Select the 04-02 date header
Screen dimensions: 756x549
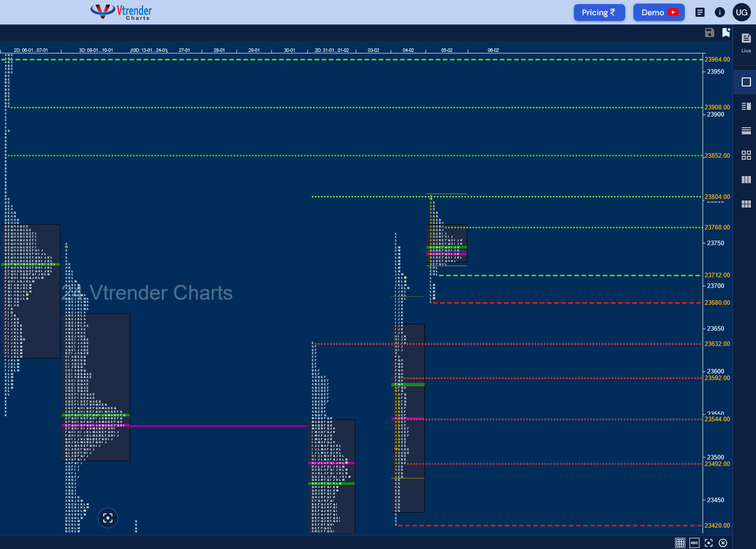coord(408,50)
